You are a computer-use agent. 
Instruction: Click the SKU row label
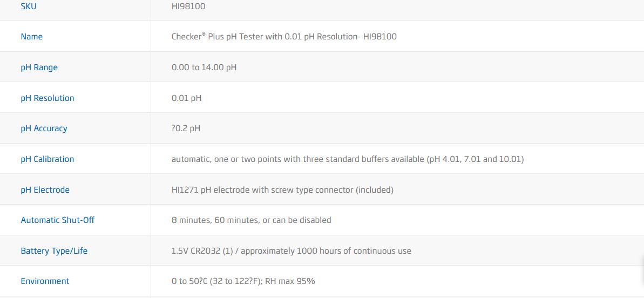[x=29, y=6]
